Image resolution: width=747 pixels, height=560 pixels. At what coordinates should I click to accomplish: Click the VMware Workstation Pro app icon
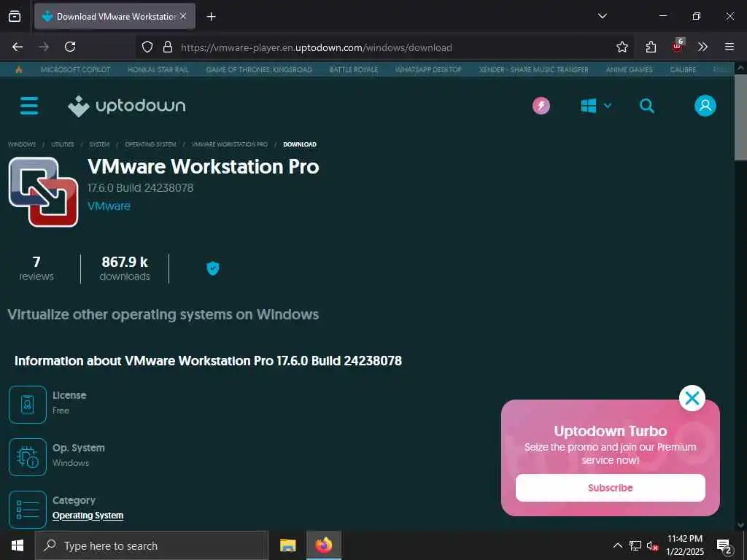click(x=43, y=192)
